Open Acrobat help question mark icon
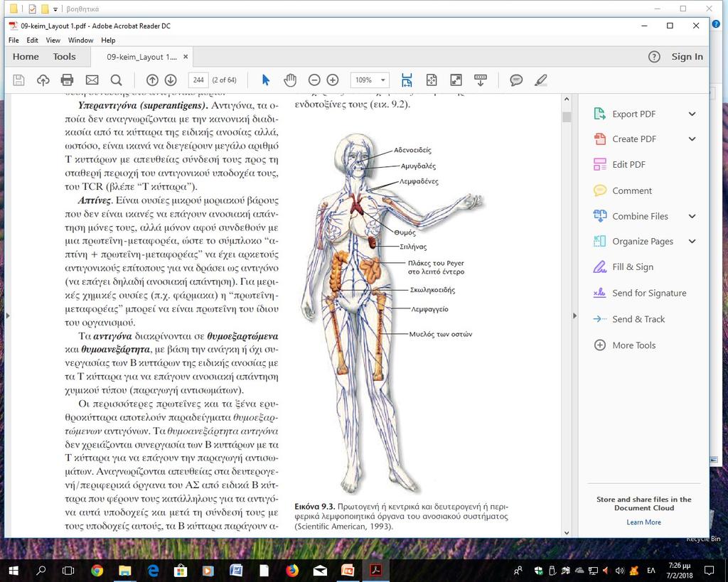This screenshot has width=728, height=582. coord(654,57)
